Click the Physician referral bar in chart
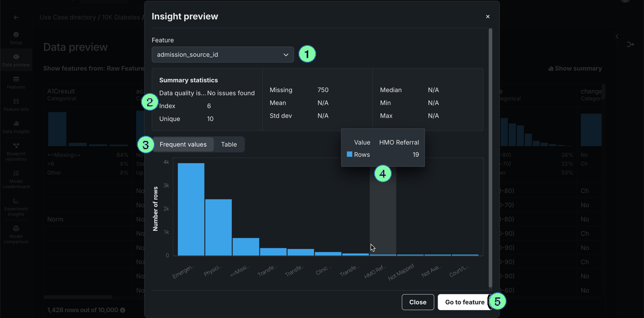 [x=218, y=227]
